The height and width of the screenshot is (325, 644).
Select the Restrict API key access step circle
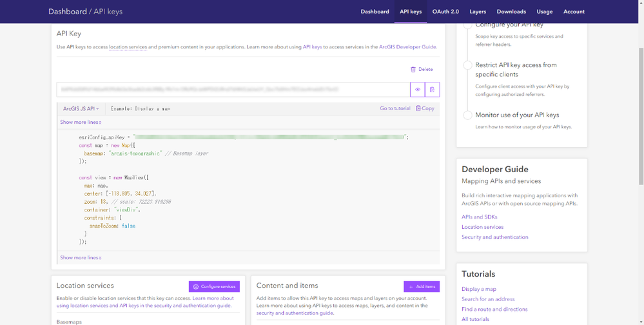click(467, 65)
